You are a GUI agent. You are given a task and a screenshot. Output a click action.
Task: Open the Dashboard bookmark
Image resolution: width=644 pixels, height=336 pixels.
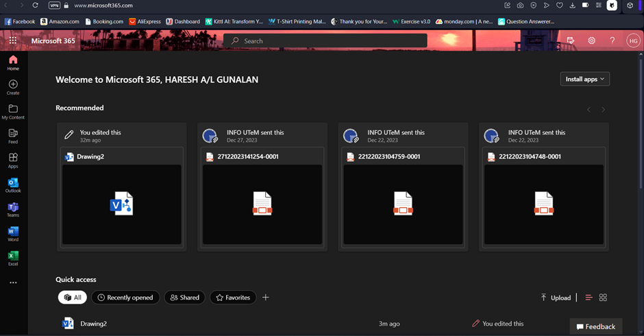[183, 21]
